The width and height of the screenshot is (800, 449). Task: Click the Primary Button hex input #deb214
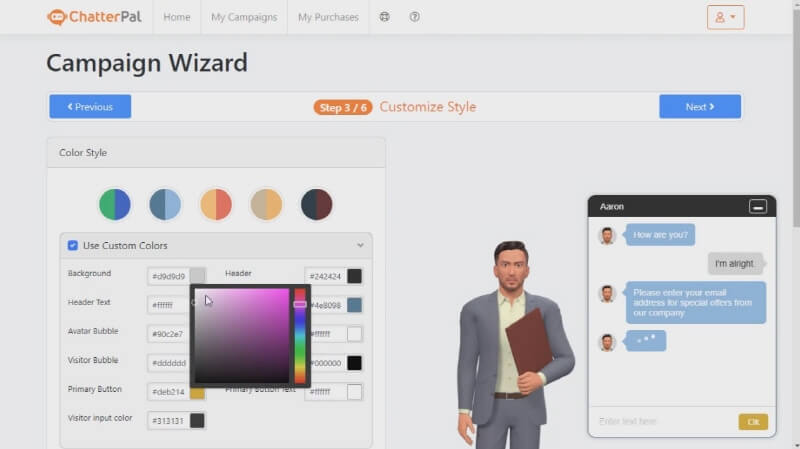(168, 392)
